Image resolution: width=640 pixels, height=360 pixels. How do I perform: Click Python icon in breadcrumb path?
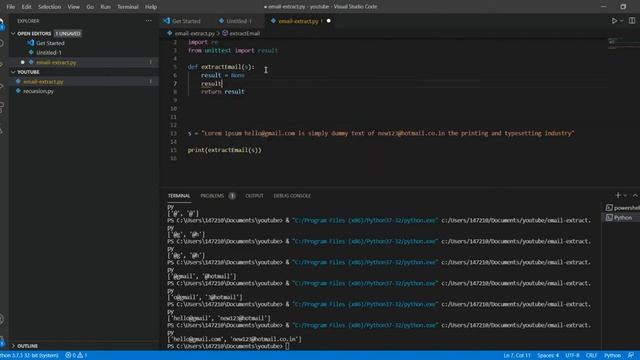169,33
